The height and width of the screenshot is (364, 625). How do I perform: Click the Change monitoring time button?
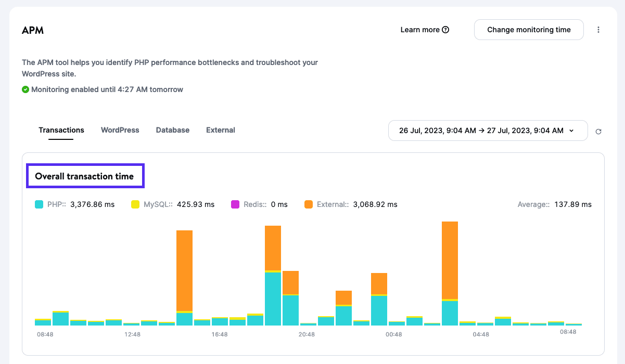[529, 30]
